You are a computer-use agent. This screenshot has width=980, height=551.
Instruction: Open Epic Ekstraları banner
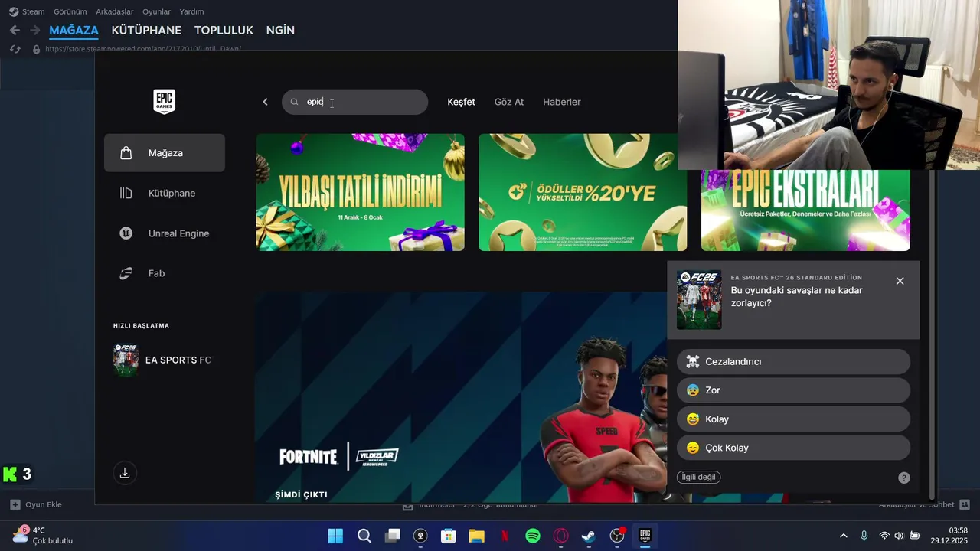coord(805,210)
